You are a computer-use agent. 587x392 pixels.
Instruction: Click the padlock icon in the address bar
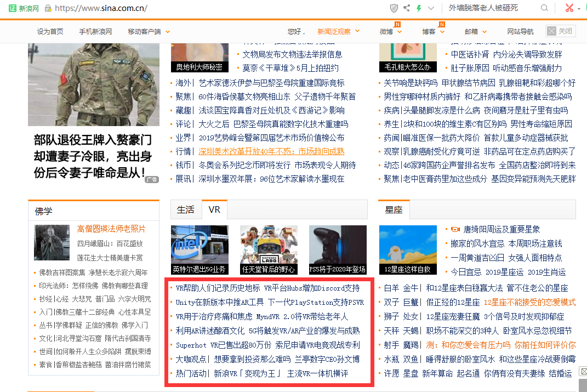point(48,8)
